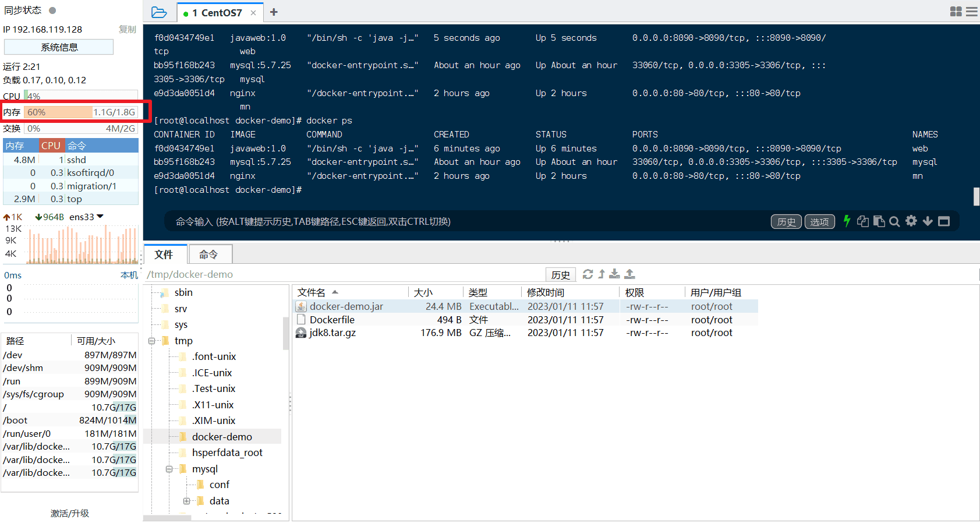
Task: Click the 复制 link next to IP
Action: [127, 29]
